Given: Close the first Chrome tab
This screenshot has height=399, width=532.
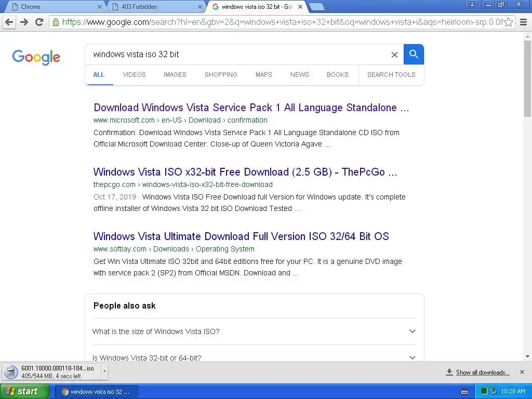Looking at the screenshot, I should point(99,7).
